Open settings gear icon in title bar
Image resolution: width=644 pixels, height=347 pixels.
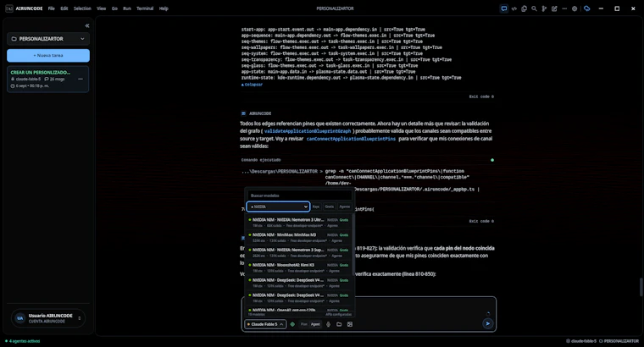point(575,8)
